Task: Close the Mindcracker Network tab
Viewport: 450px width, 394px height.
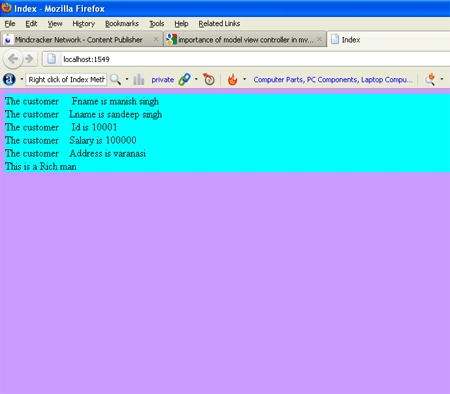Action: (x=156, y=39)
